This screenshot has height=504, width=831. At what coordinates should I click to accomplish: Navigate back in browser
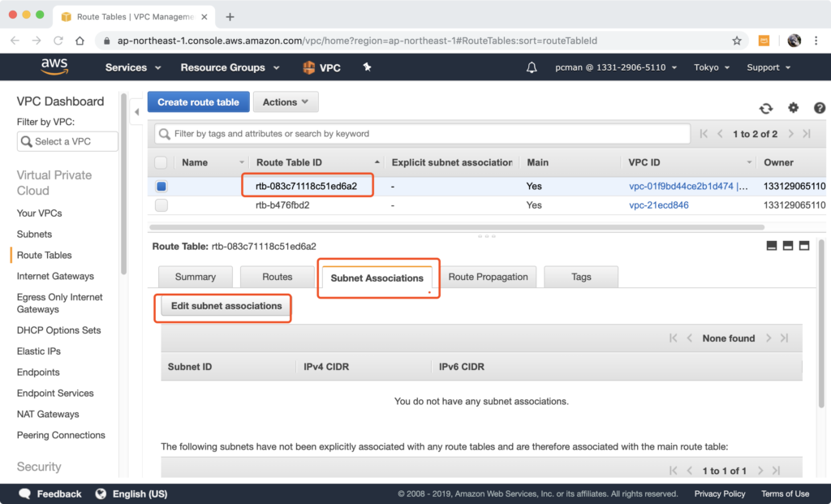(x=15, y=41)
